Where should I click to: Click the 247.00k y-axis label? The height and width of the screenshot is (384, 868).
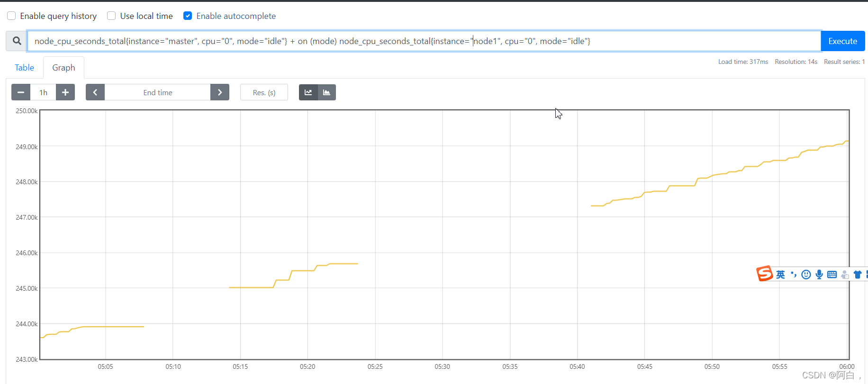(27, 217)
